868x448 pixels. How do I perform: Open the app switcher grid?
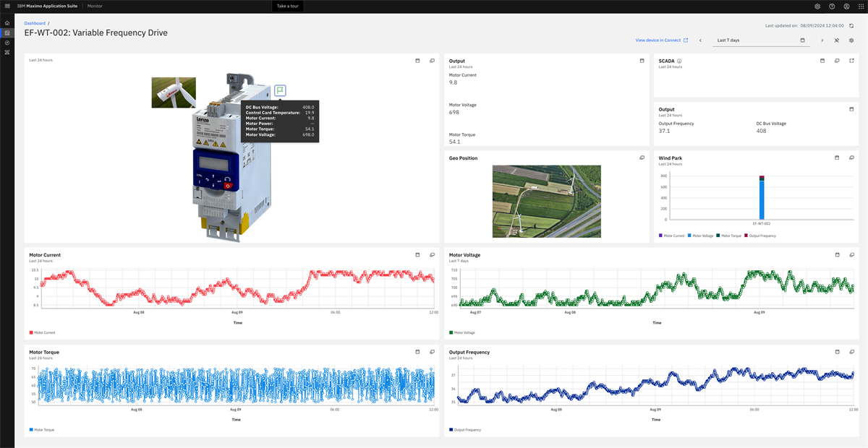click(861, 6)
